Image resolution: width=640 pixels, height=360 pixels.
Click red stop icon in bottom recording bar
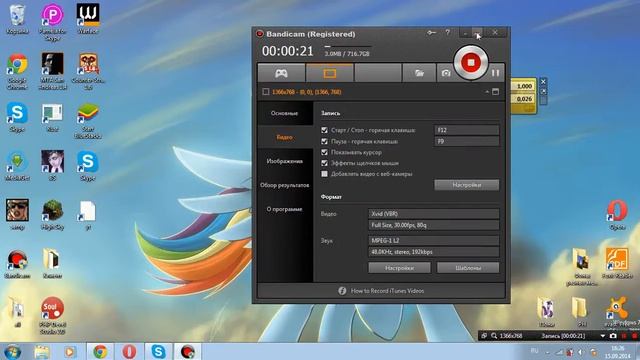(634, 336)
